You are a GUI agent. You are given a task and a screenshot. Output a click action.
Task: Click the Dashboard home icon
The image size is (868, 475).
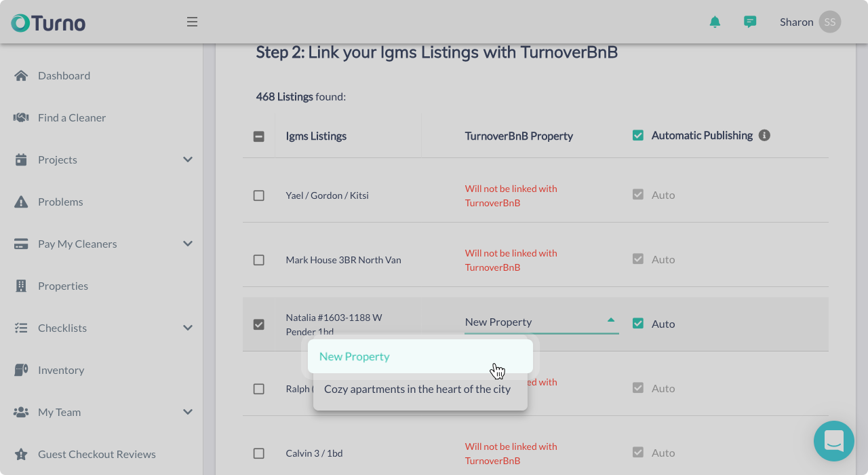[x=21, y=75]
